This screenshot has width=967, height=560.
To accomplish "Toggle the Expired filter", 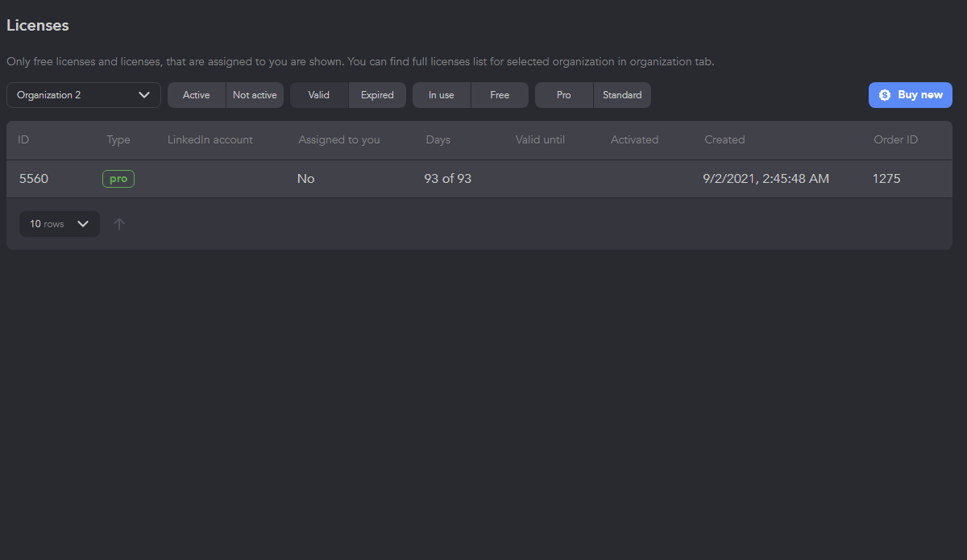I will pyautogui.click(x=377, y=95).
